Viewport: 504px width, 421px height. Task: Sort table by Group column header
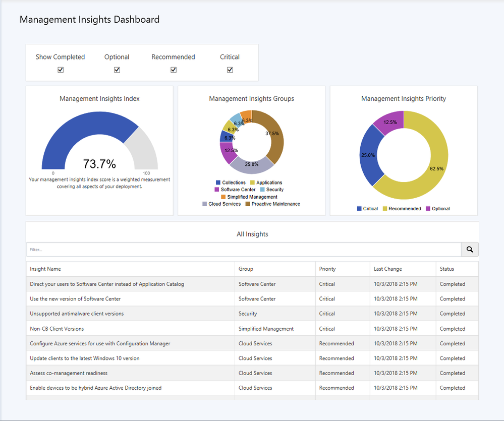pos(246,269)
